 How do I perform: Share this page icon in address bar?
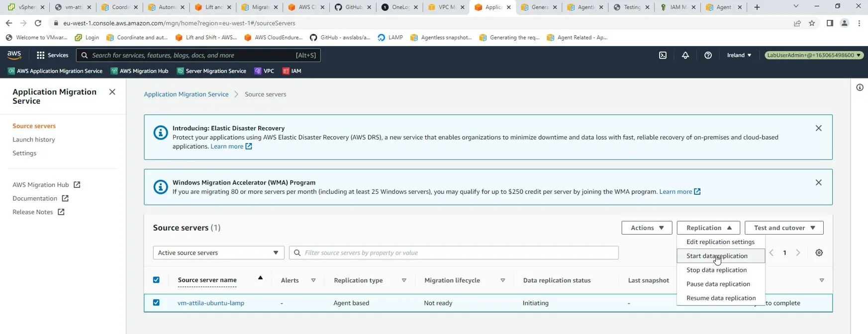(797, 23)
